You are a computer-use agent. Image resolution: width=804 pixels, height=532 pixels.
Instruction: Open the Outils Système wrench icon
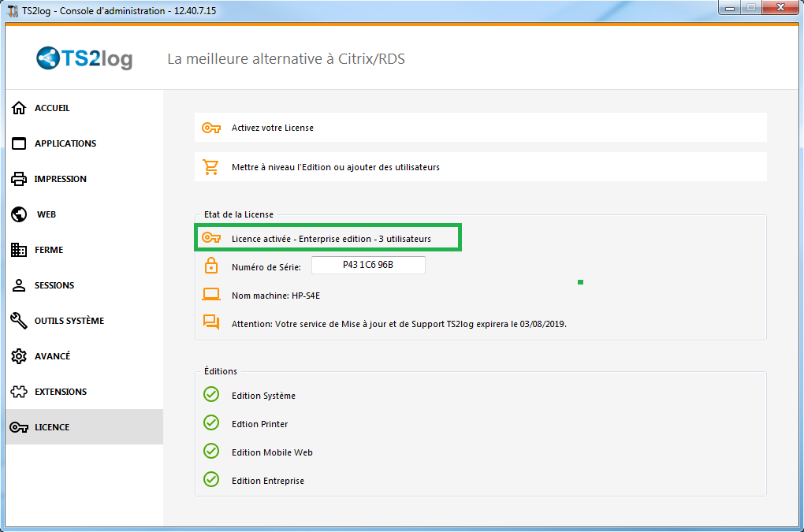19,320
